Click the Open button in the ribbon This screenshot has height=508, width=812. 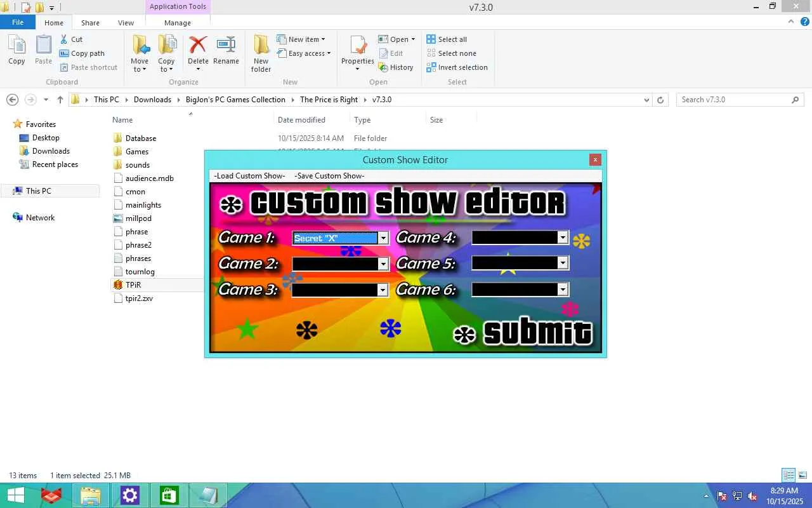pyautogui.click(x=396, y=39)
